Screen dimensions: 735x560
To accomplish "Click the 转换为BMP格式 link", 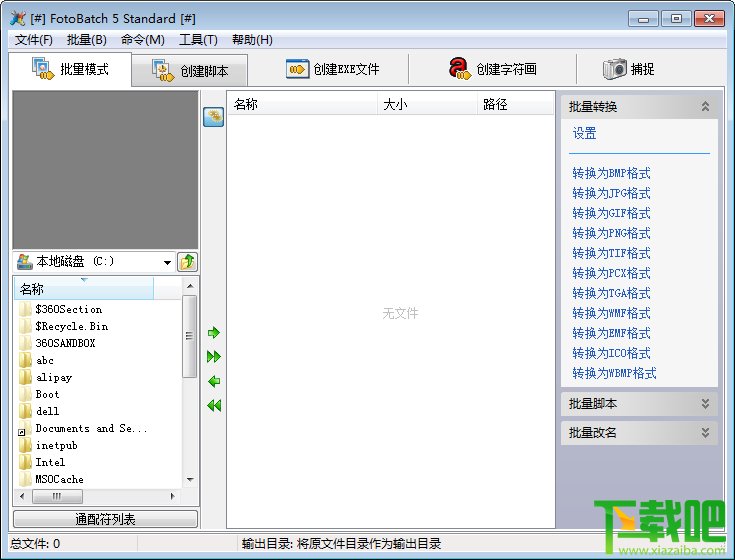I will tap(611, 173).
